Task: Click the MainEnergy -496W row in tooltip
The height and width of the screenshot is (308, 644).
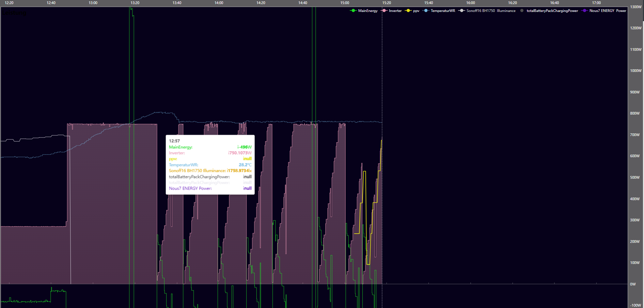Action: [x=210, y=147]
